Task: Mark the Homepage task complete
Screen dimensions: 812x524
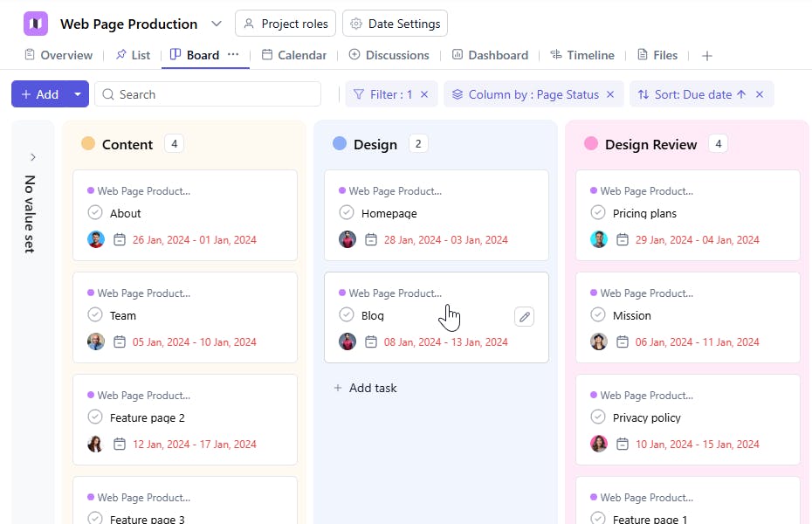Action: click(x=347, y=213)
